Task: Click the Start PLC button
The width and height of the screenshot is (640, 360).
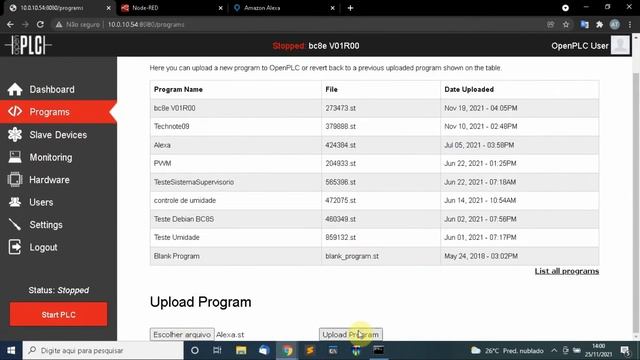Action: point(58,314)
